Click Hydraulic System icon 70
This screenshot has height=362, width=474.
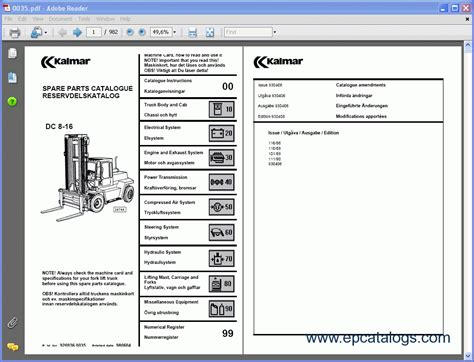coord(222,258)
